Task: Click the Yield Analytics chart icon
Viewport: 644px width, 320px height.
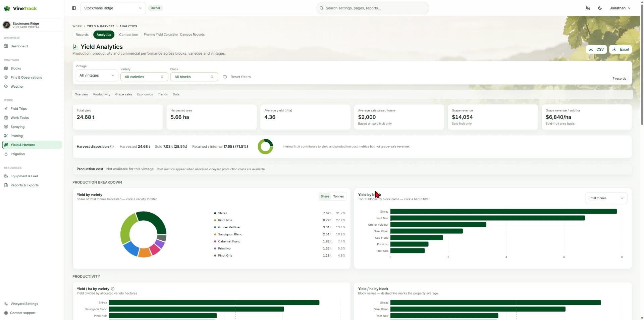Action: [x=75, y=47]
